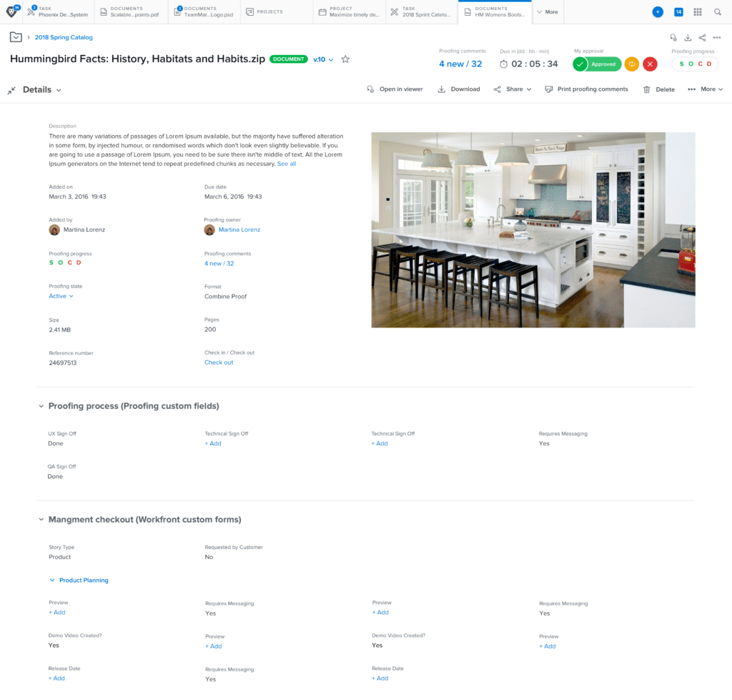Open the kitchen preview thumbnail
This screenshot has height=700, width=732.
coord(533,230)
